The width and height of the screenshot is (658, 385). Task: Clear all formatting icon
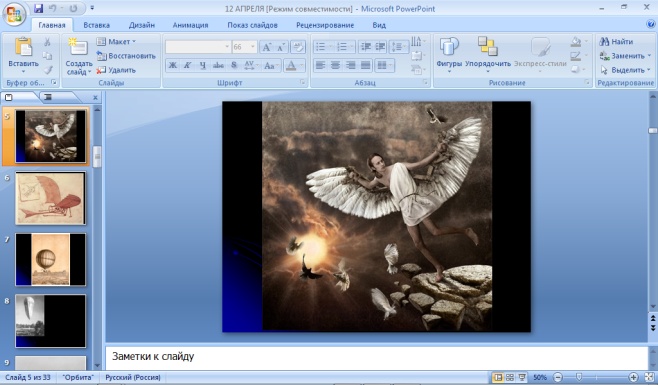298,47
